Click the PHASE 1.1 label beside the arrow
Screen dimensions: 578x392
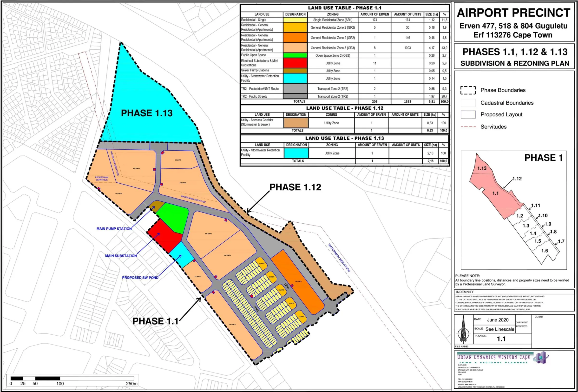click(155, 321)
